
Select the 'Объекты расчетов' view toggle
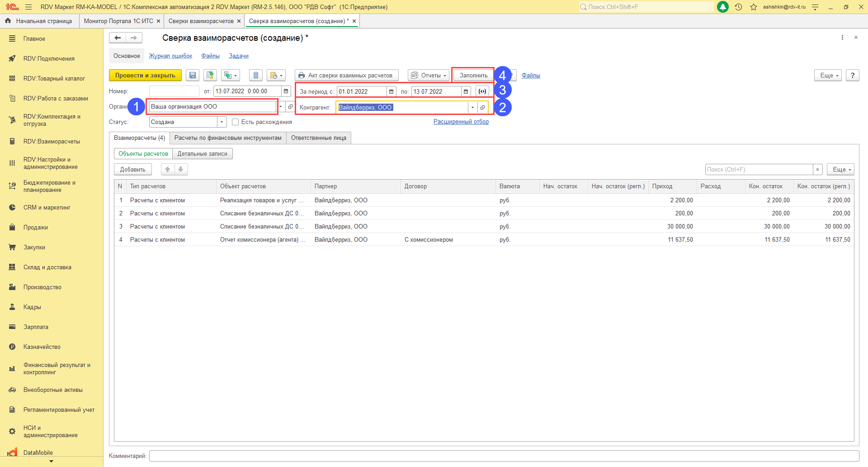click(143, 154)
